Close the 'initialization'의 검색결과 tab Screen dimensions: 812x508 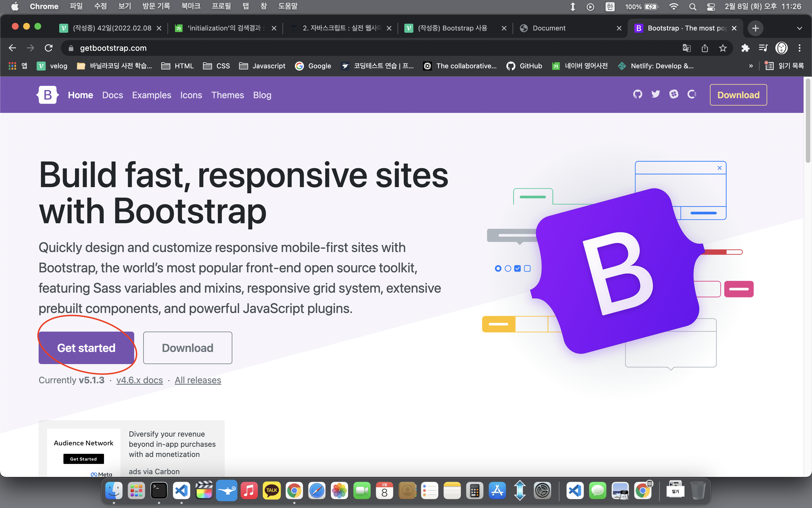pos(274,28)
